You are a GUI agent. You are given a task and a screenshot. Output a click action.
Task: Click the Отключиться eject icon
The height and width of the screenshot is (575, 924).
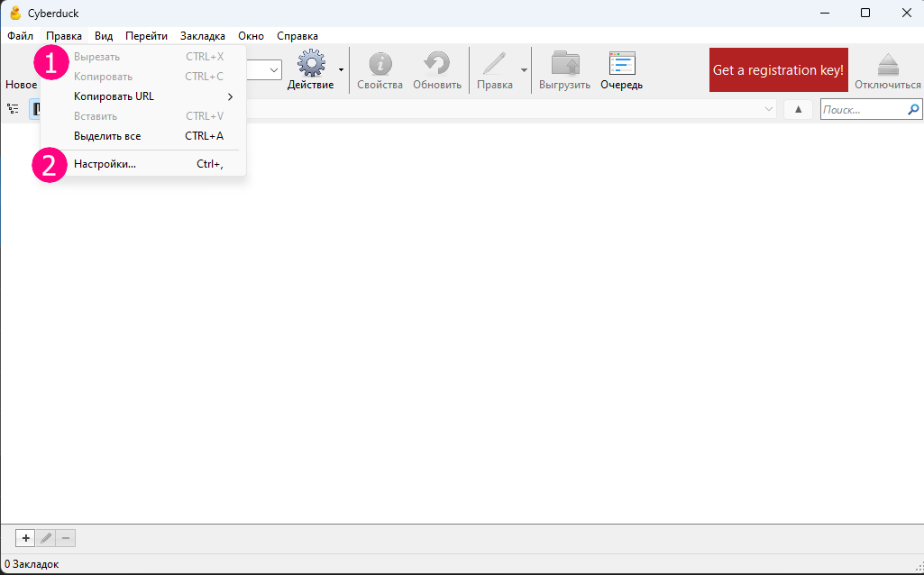(887, 64)
